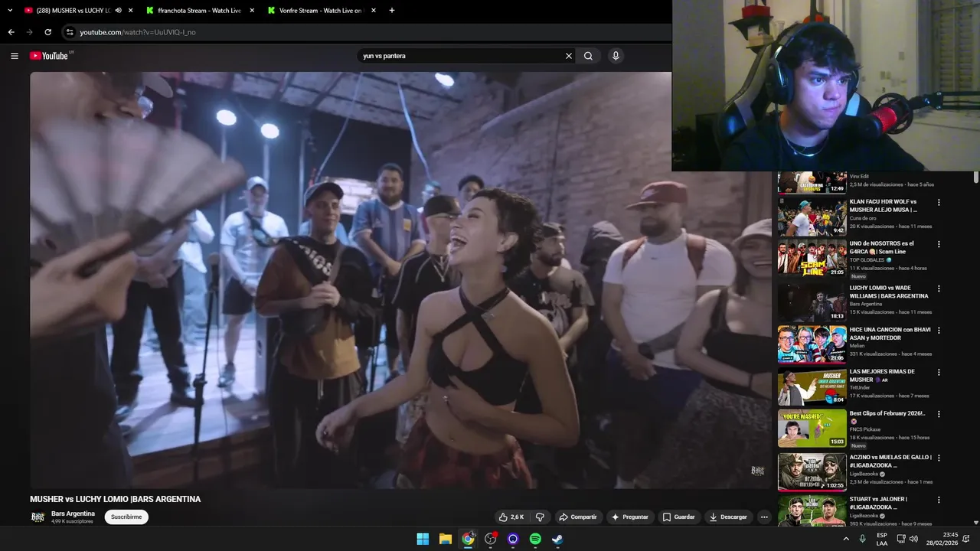The height and width of the screenshot is (551, 980).
Task: Open the LUCHY LOMIO vs WADE WILLIAMS thumbnail
Action: (812, 302)
